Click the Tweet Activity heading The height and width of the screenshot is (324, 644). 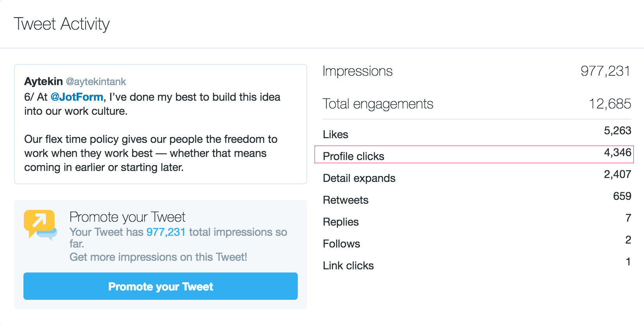(x=62, y=24)
